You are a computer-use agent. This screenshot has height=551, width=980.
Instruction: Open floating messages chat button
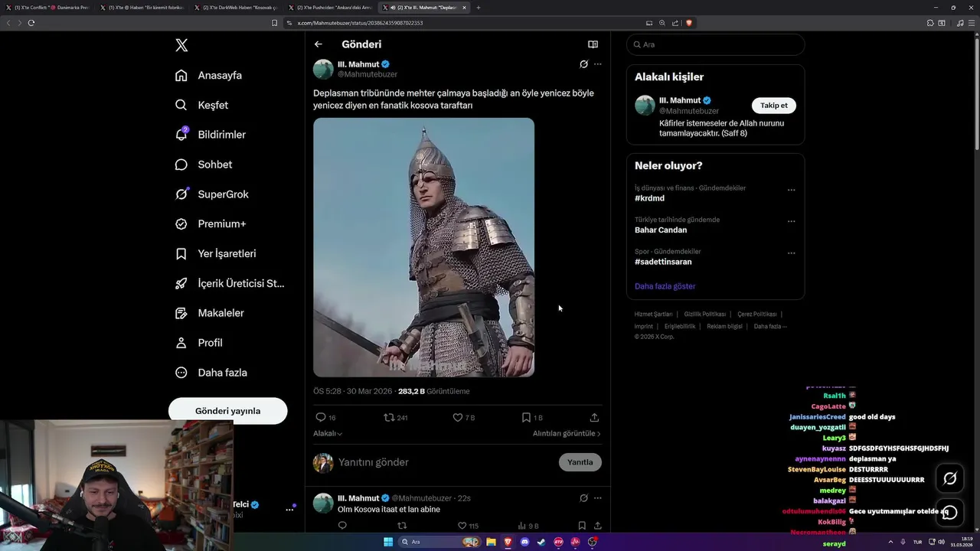click(949, 512)
